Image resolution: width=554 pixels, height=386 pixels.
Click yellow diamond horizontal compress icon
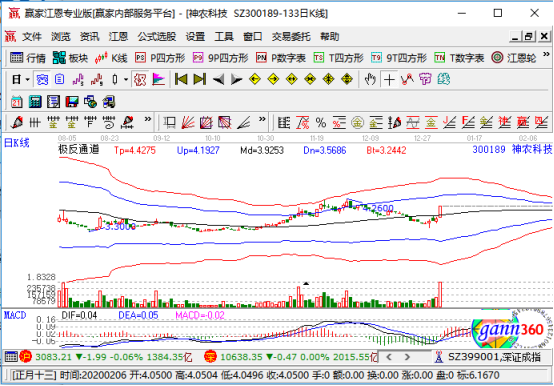click(x=310, y=79)
